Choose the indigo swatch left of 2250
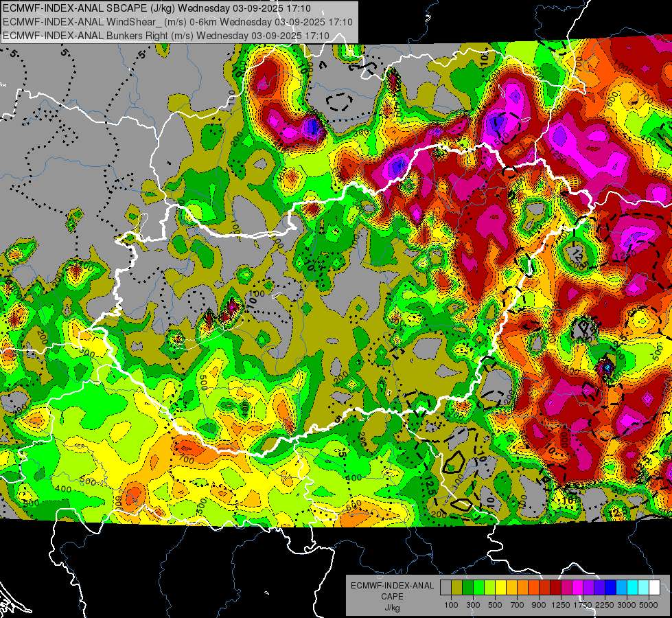The width and height of the screenshot is (672, 618). point(600,588)
